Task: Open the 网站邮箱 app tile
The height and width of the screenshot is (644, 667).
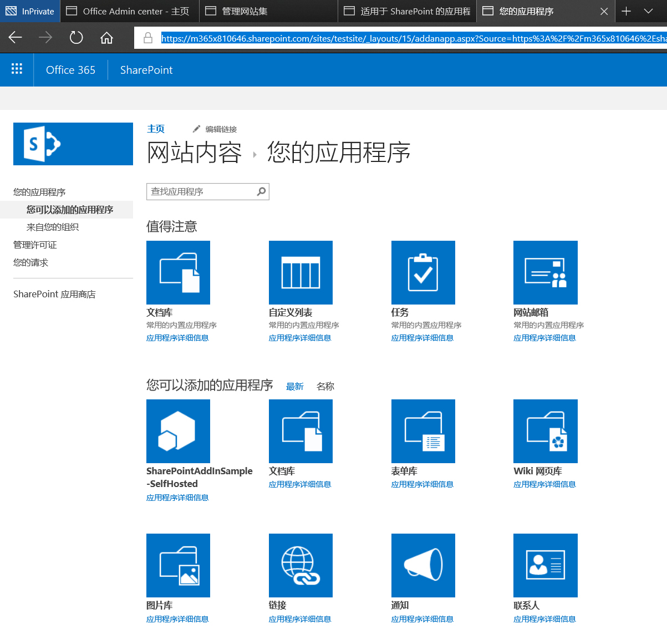Action: [x=546, y=272]
